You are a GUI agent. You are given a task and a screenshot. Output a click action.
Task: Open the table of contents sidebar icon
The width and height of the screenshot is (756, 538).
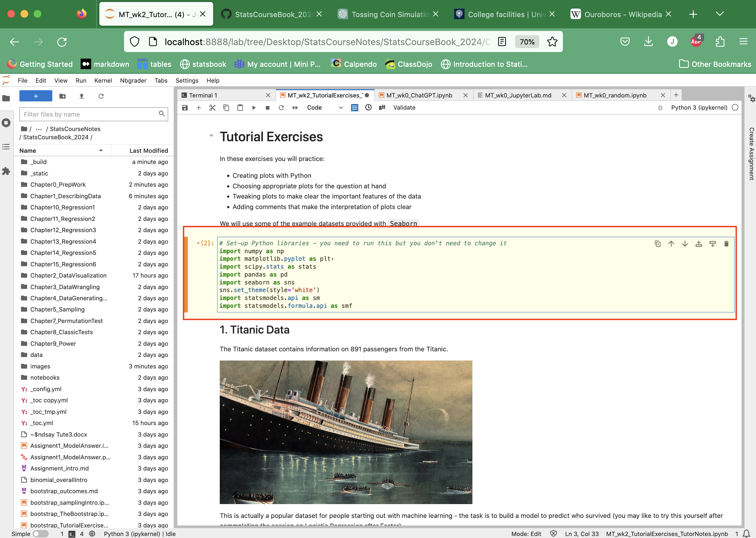pyautogui.click(x=6, y=147)
